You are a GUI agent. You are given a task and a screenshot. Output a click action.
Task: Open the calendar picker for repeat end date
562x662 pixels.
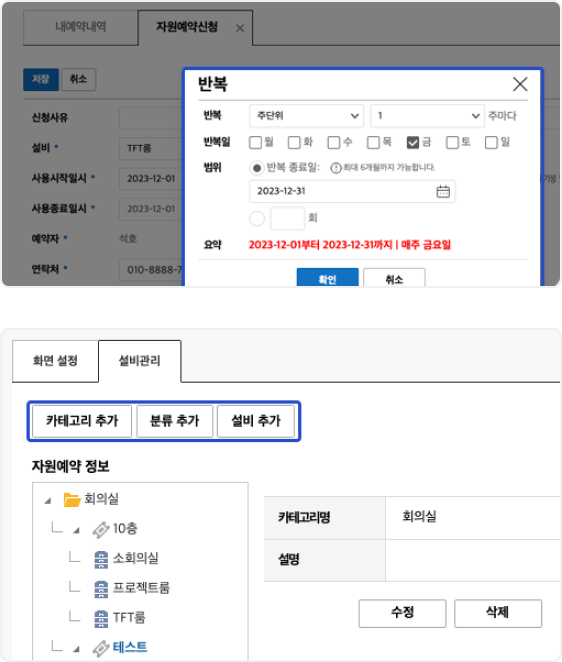443,191
